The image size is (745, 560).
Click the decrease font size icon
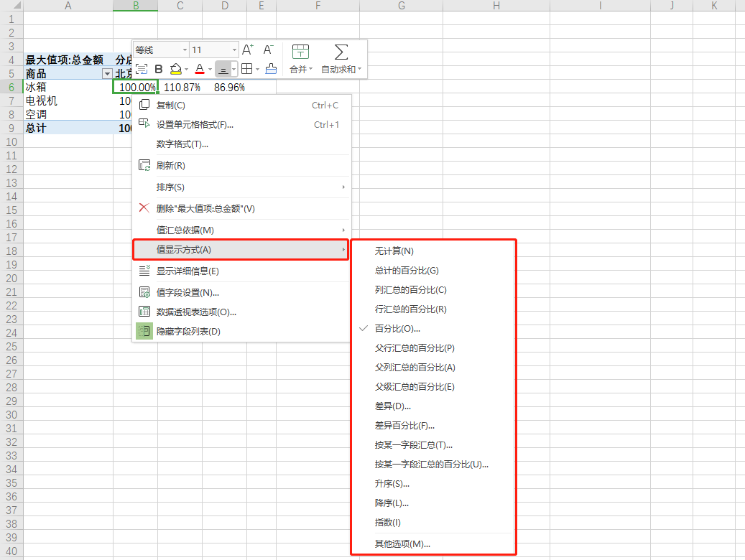[x=268, y=50]
